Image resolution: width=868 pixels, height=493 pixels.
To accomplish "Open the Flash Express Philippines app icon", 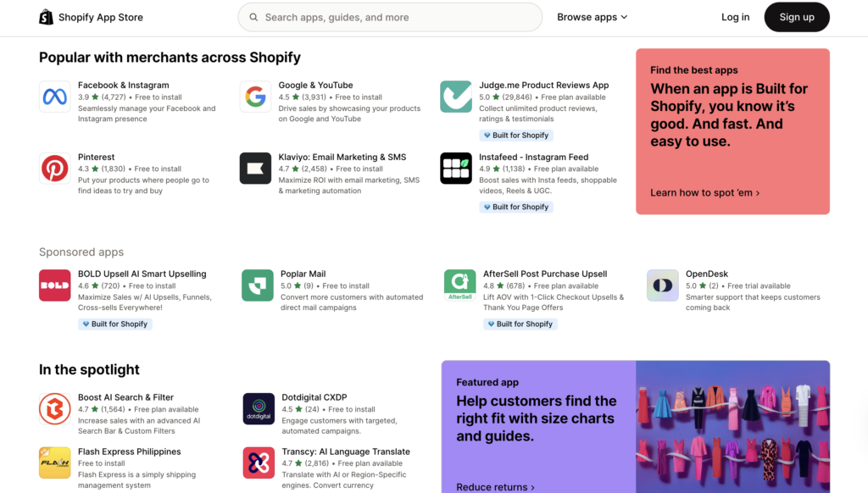I will pos(55,463).
